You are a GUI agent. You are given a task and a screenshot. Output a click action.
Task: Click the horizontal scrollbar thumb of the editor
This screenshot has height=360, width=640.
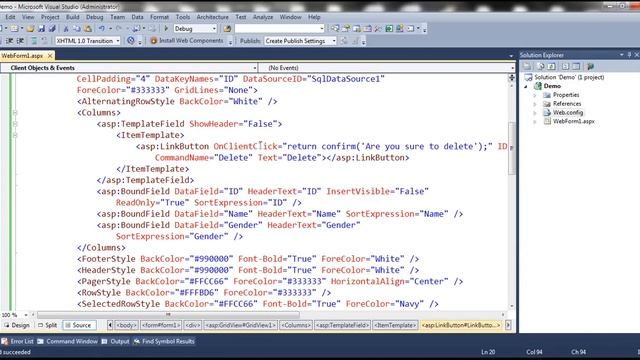coord(168,315)
